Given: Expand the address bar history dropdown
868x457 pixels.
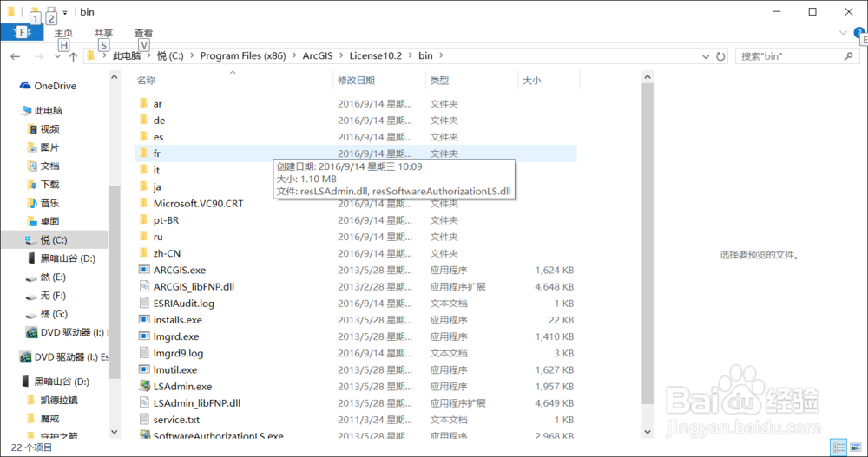Looking at the screenshot, I should (705, 56).
